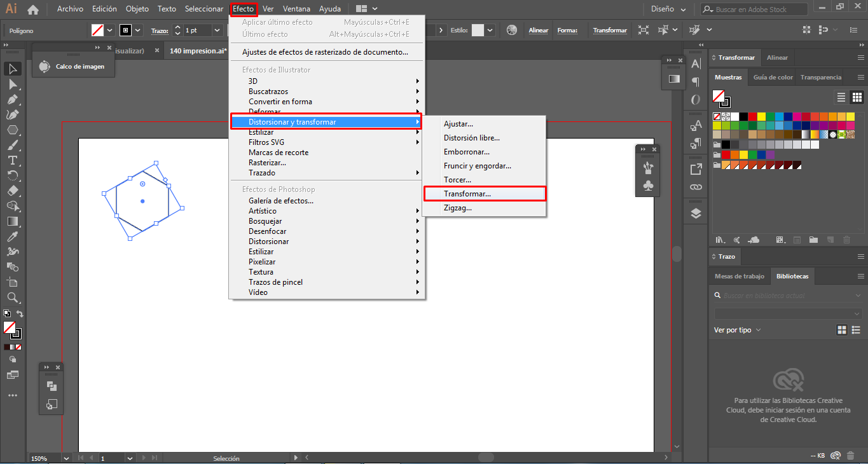Open the Diseño workspace dropdown
The height and width of the screenshot is (464, 868).
[669, 10]
